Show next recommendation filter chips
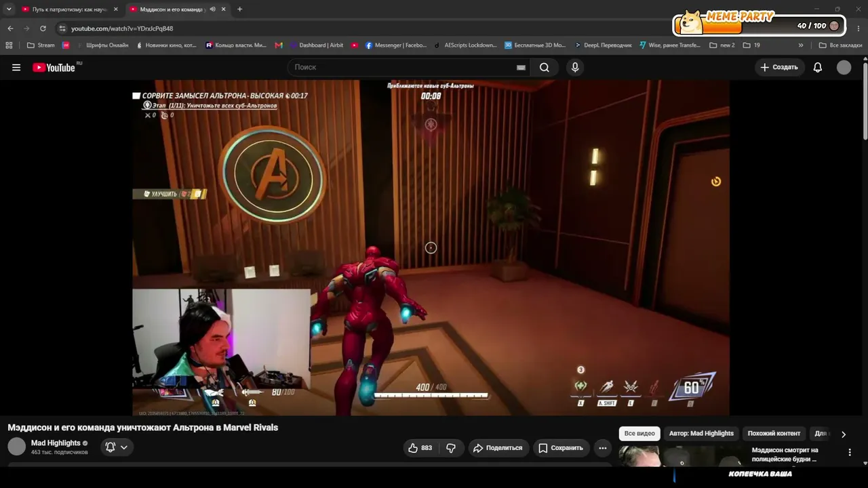Viewport: 868px width, 488px height. (x=844, y=434)
